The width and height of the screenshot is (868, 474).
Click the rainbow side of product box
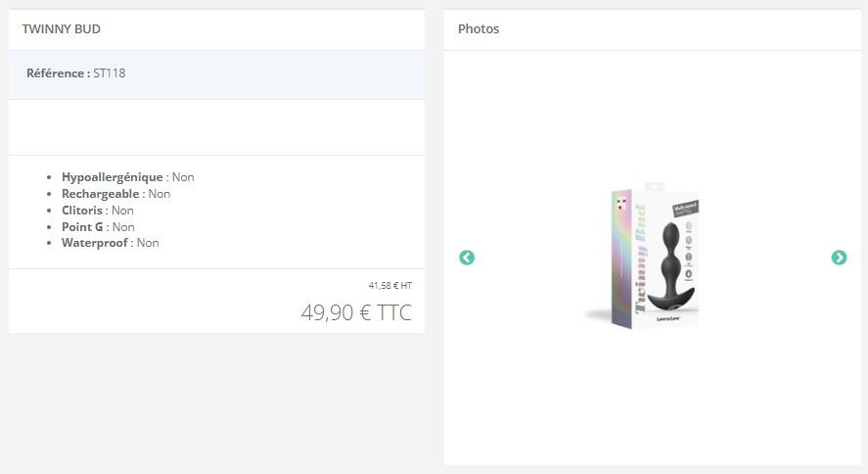coord(621,258)
